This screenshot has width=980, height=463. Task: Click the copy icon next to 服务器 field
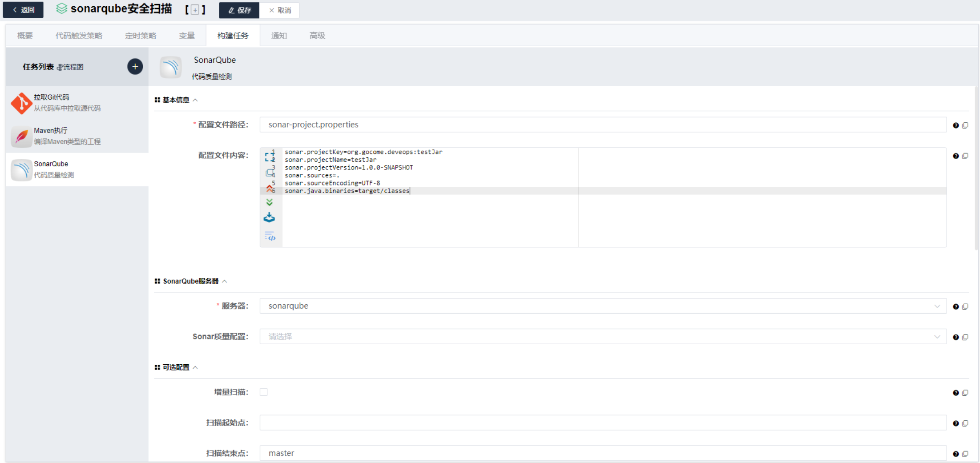pyautogui.click(x=965, y=306)
